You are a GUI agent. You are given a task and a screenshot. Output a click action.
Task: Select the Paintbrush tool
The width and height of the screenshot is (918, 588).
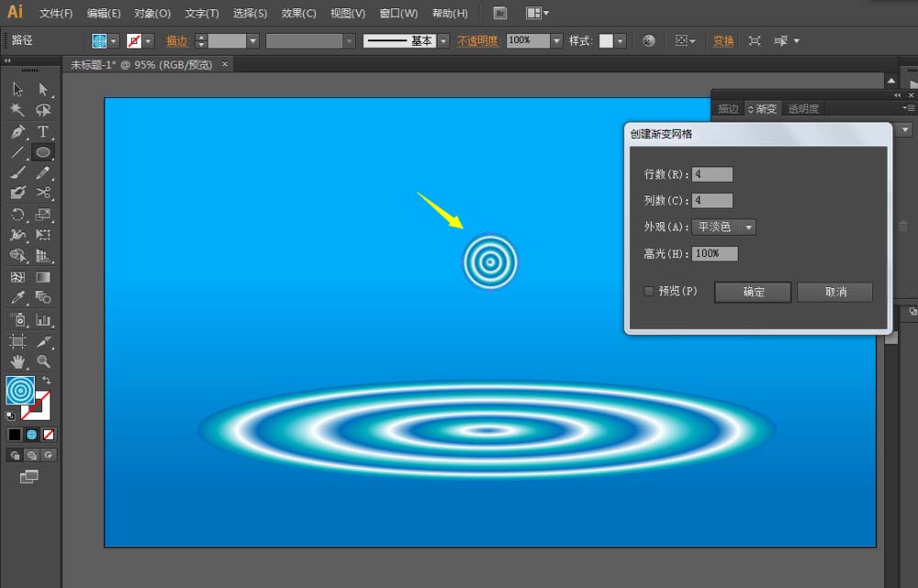pyautogui.click(x=17, y=172)
